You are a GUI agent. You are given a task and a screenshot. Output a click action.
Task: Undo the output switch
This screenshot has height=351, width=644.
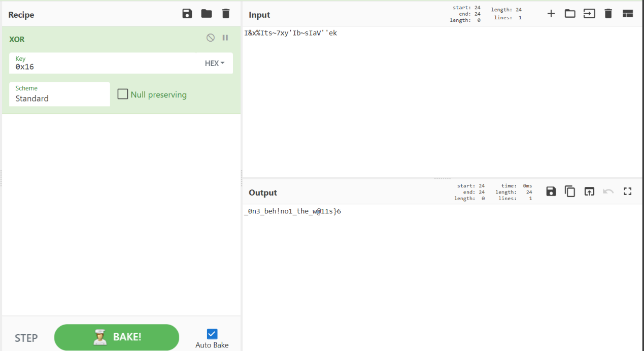pos(608,192)
